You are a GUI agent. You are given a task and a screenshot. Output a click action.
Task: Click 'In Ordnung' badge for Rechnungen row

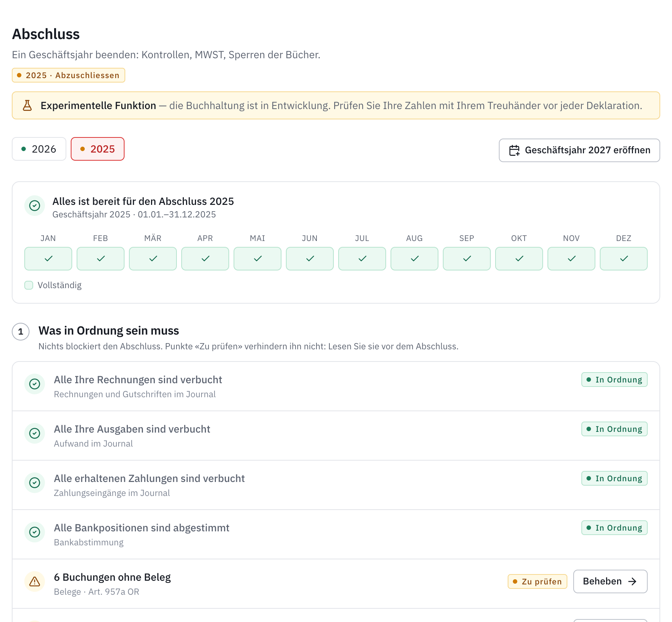615,380
